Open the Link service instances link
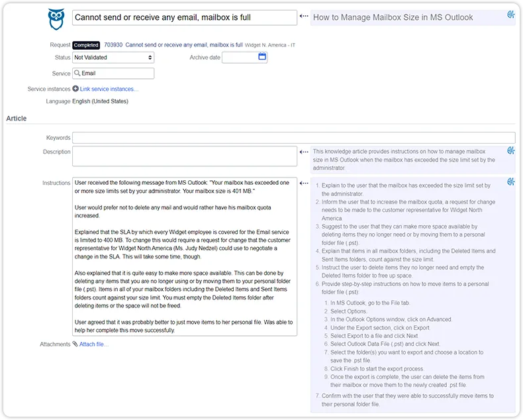The height and width of the screenshot is (420, 523). pyautogui.click(x=109, y=89)
